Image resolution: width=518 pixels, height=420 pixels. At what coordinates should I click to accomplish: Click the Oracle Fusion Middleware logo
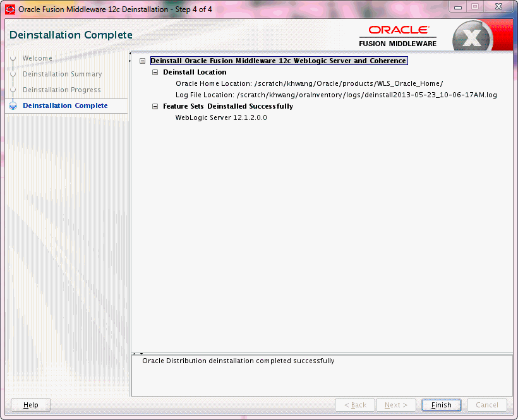click(x=398, y=37)
